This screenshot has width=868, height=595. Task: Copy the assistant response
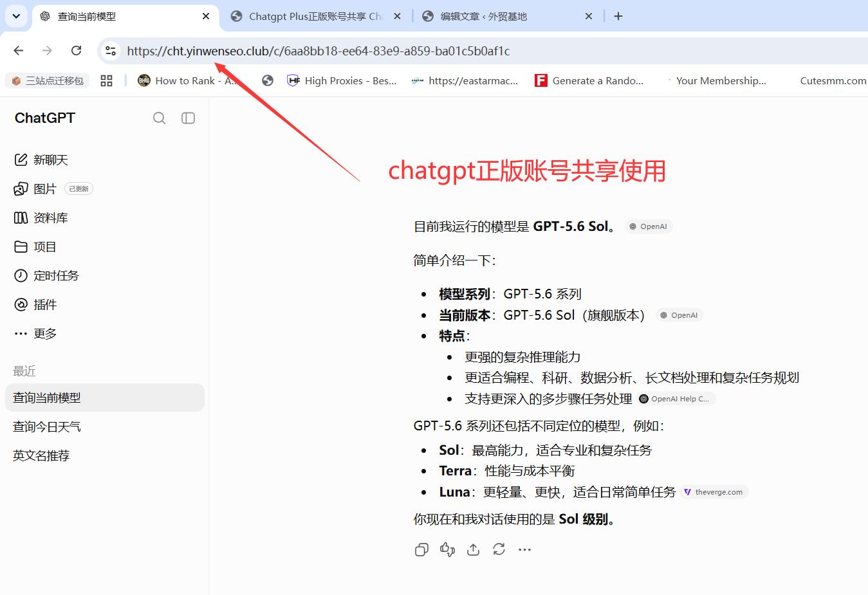coord(421,549)
